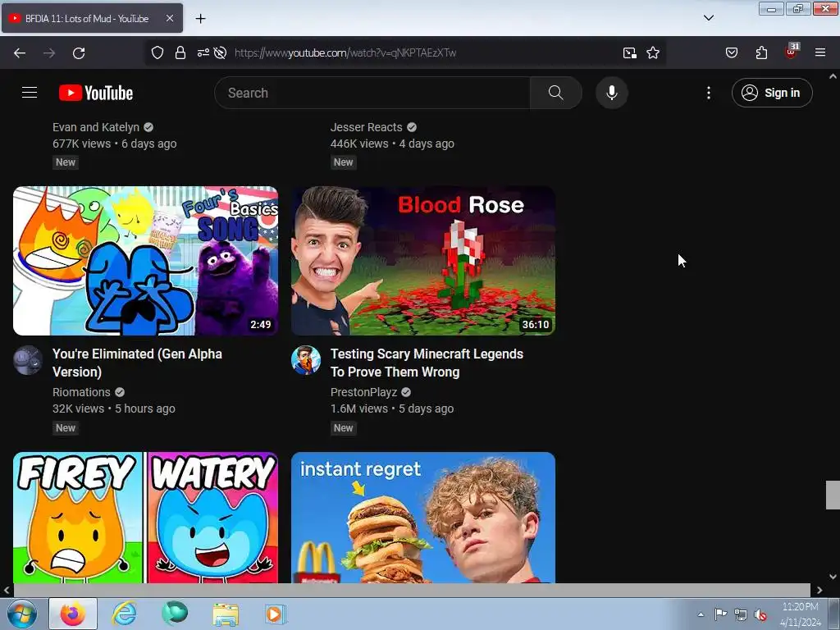Click the Riomations channel avatar
The height and width of the screenshot is (630, 840).
[28, 360]
